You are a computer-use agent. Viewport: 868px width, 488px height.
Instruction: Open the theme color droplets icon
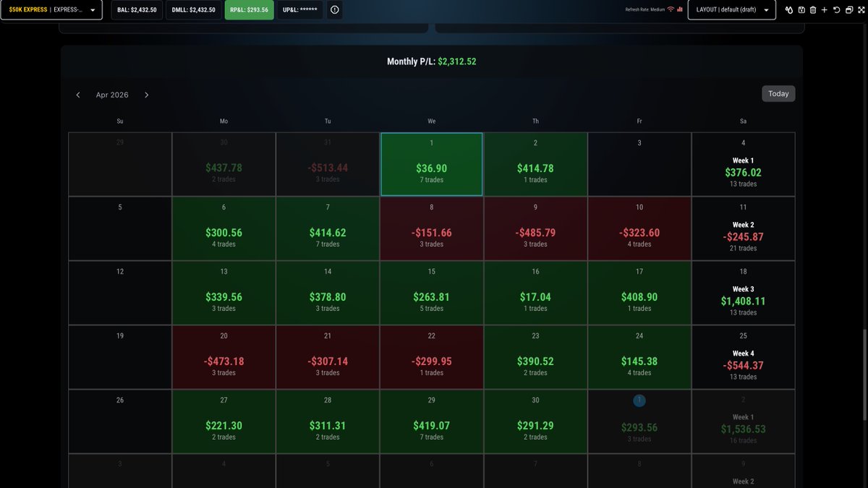(x=789, y=10)
